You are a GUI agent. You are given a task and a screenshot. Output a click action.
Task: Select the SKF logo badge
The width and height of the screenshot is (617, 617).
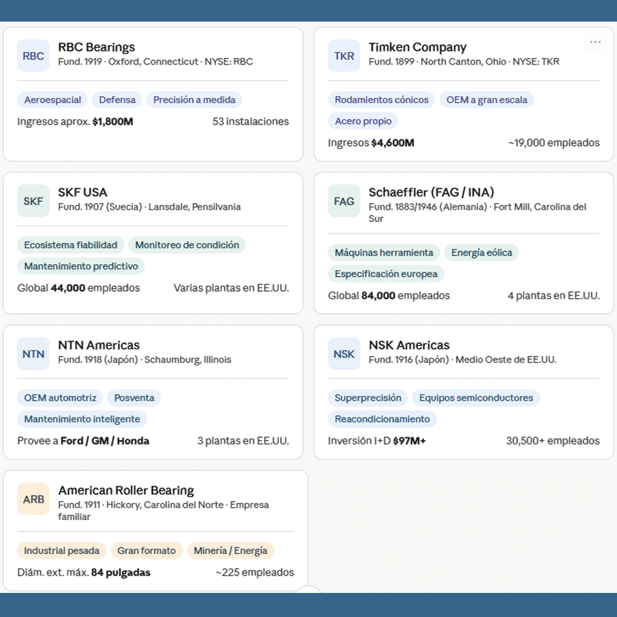[33, 201]
